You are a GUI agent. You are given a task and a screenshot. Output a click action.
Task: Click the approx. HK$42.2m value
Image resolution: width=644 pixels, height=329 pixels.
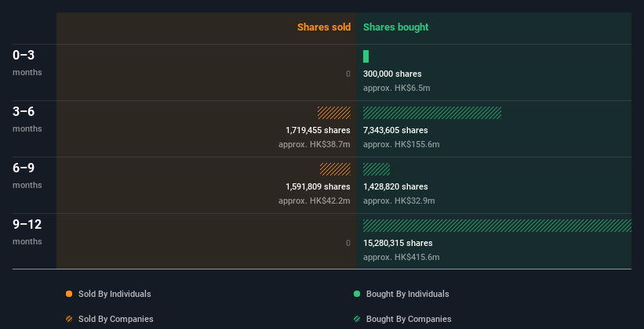[315, 201]
